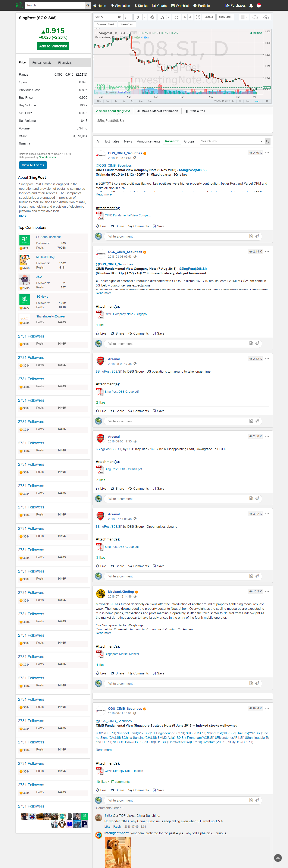The image size is (288, 868).
Task: Click the SingPost post text input area
Action: click(x=182, y=125)
